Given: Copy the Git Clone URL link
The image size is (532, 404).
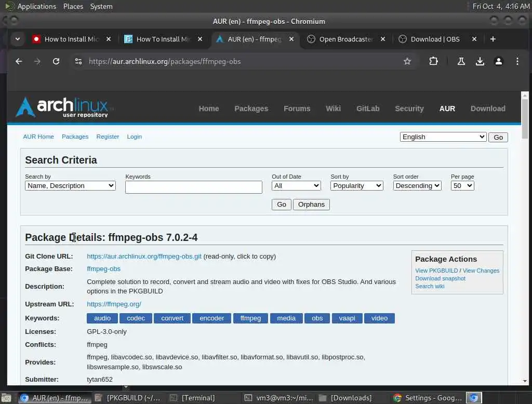Looking at the screenshot, I should [x=144, y=257].
